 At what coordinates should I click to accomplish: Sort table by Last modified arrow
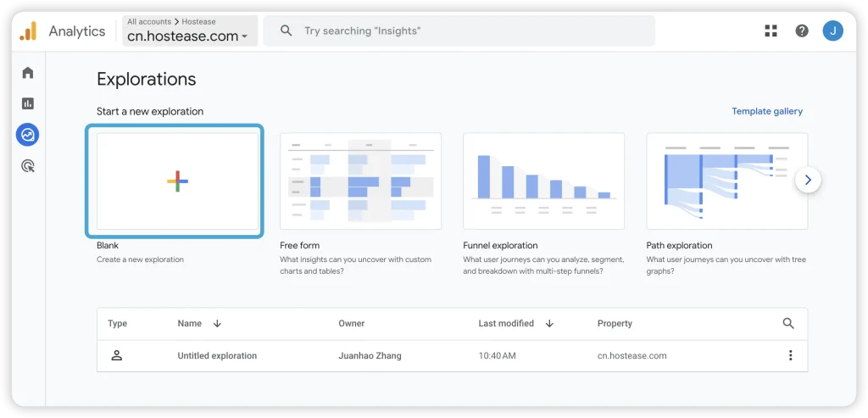549,323
